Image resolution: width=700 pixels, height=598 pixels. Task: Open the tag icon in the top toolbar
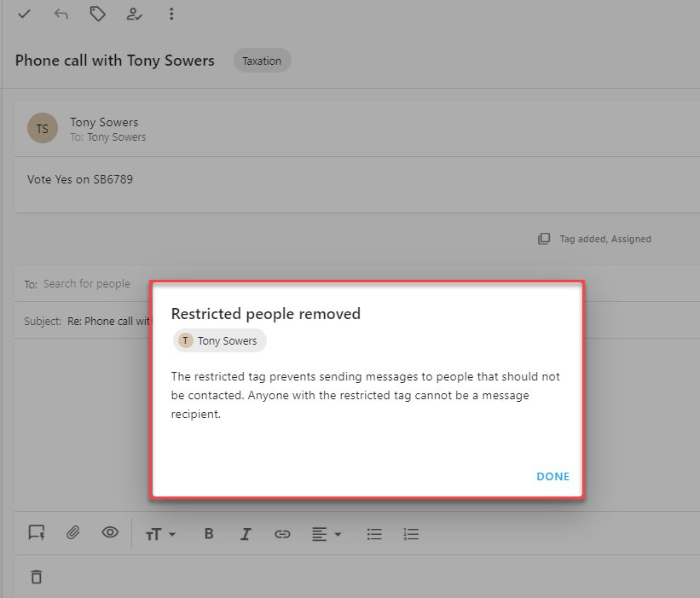click(98, 14)
